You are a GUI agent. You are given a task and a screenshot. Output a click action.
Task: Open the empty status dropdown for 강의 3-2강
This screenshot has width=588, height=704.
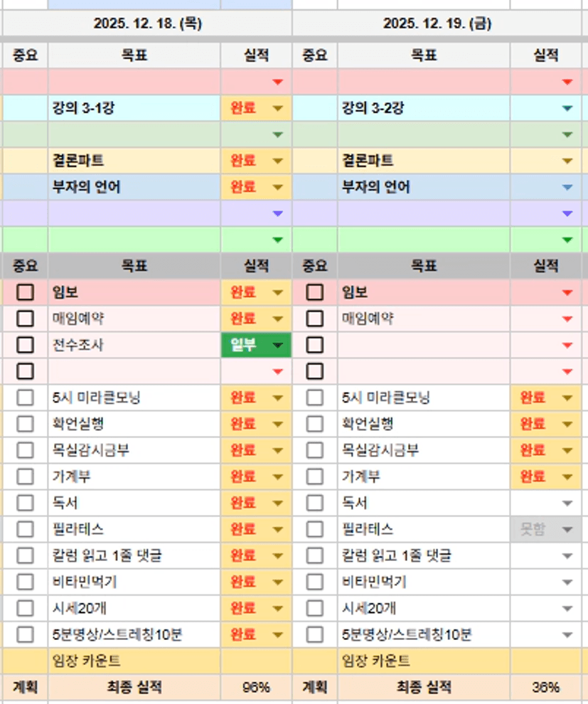pos(567,109)
